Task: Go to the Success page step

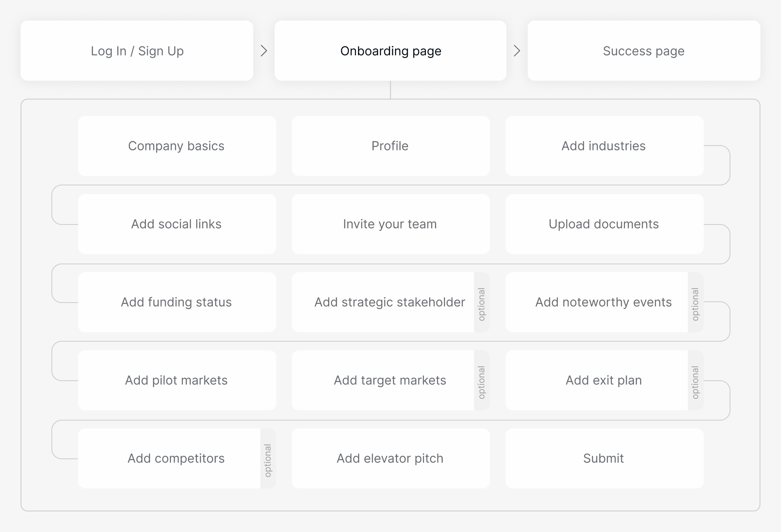Action: 644,51
